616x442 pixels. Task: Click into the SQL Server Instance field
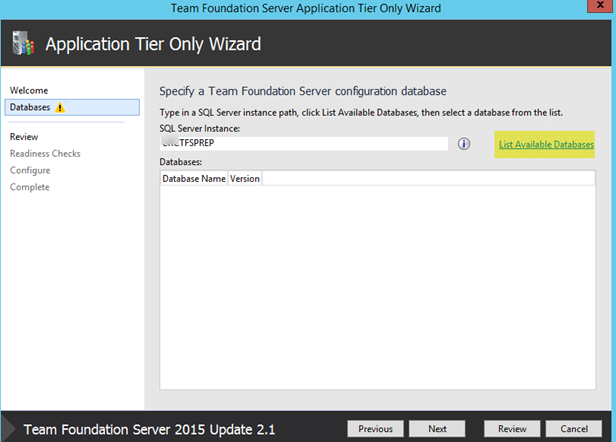304,143
